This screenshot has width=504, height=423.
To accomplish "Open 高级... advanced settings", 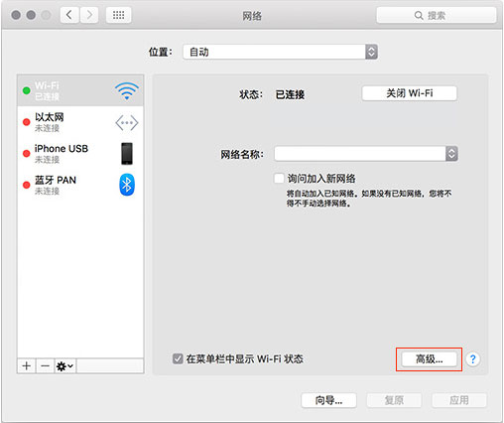I will click(x=430, y=359).
